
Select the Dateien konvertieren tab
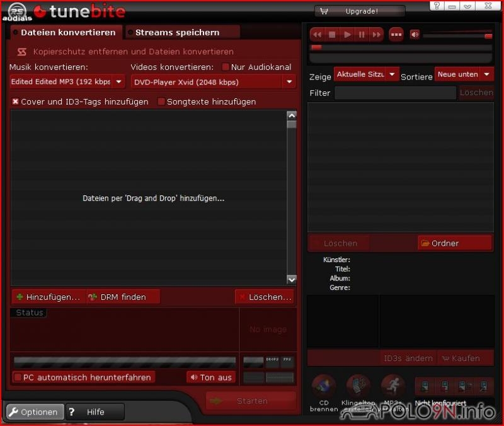coord(67,33)
